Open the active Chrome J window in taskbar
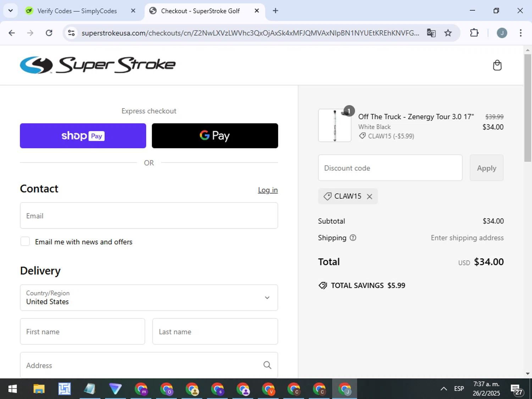 (345, 389)
